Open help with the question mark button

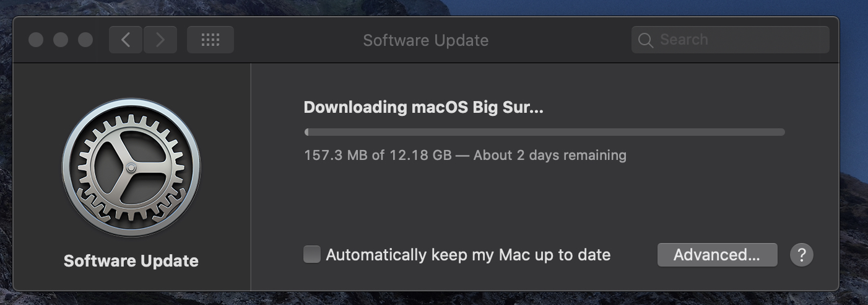[x=801, y=254]
